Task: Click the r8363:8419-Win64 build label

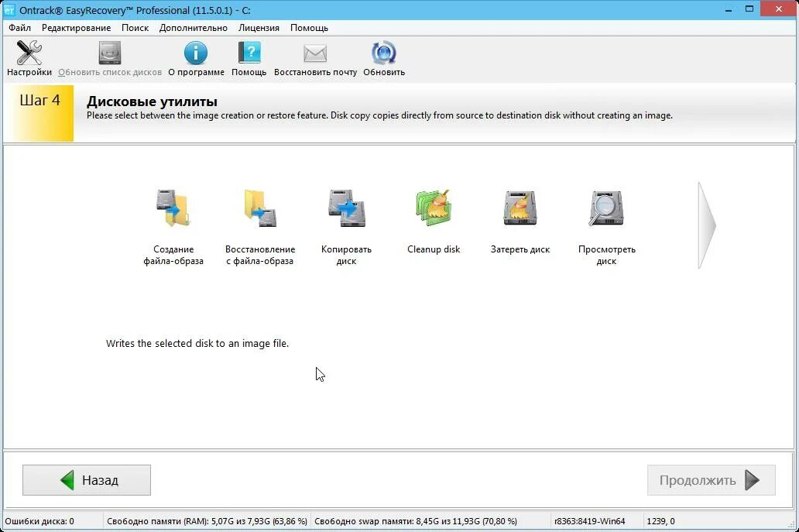Action: tap(589, 521)
